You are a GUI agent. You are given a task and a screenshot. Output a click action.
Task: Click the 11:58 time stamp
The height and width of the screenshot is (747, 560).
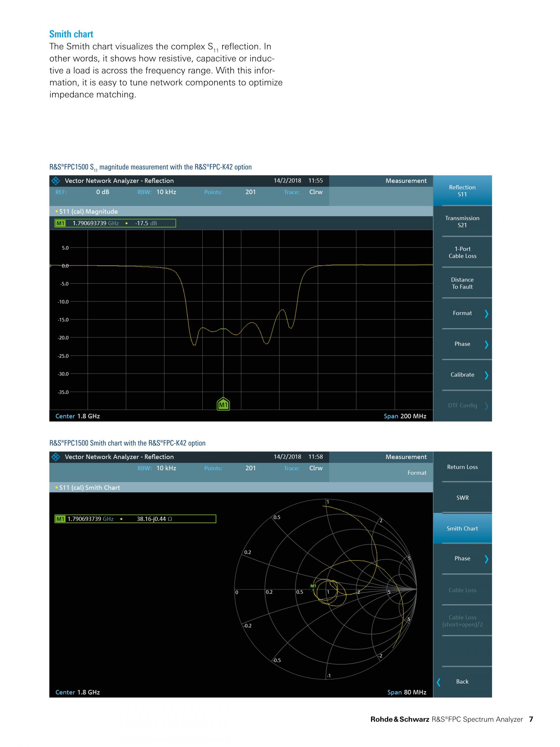click(315, 457)
